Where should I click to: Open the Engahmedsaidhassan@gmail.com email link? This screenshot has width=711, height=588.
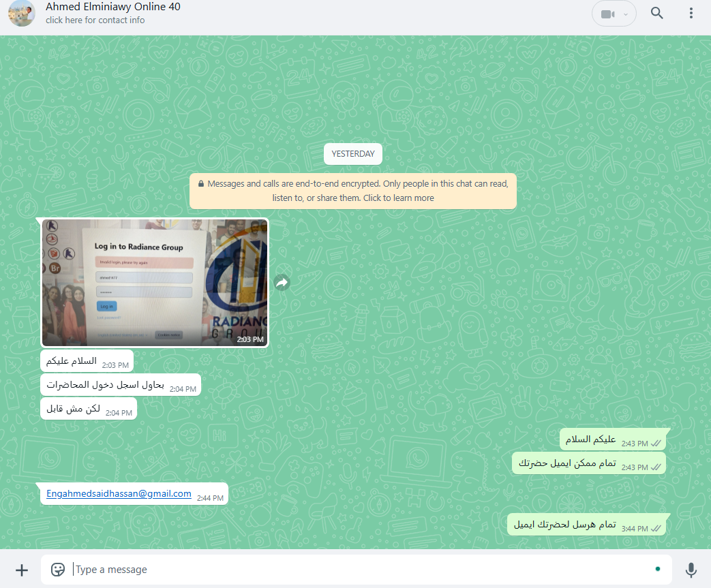tap(119, 493)
